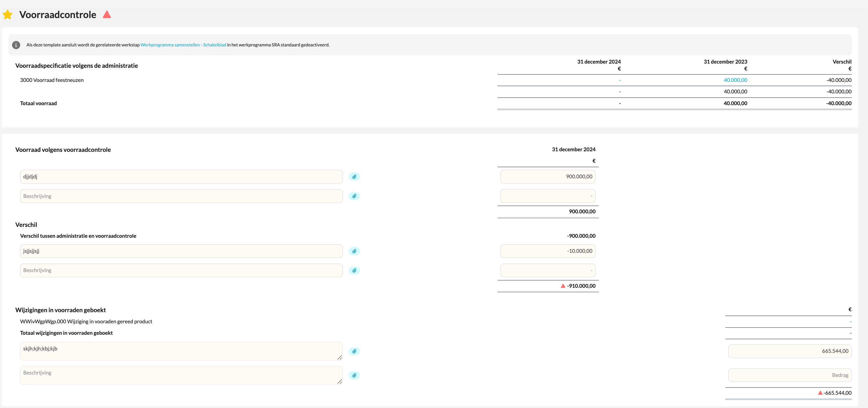
Task: Click the -10.000,00 amount input field
Action: coord(548,251)
